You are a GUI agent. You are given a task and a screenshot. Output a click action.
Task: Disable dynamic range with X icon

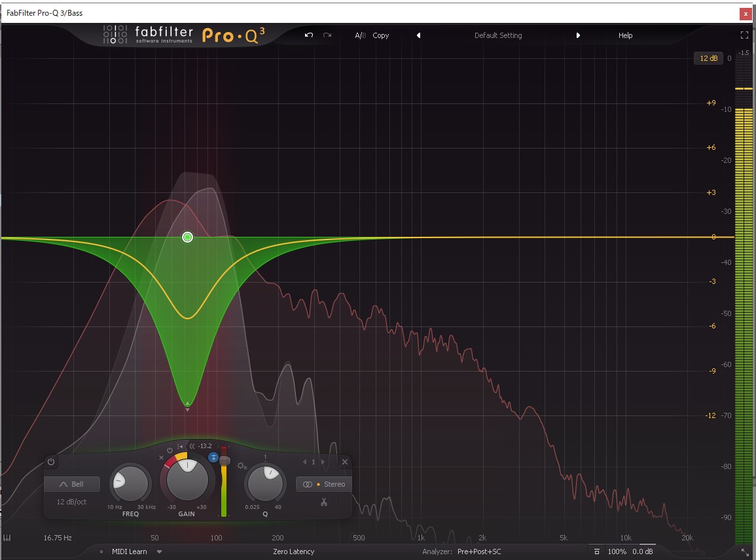coord(162,457)
